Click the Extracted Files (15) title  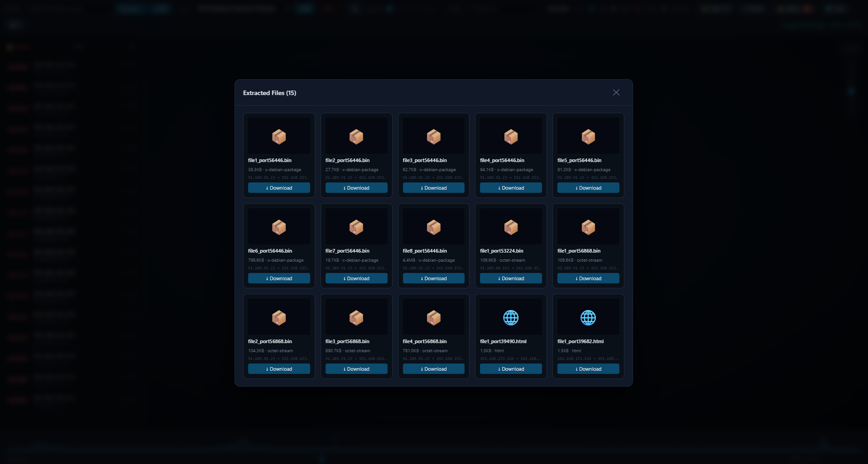pos(269,93)
